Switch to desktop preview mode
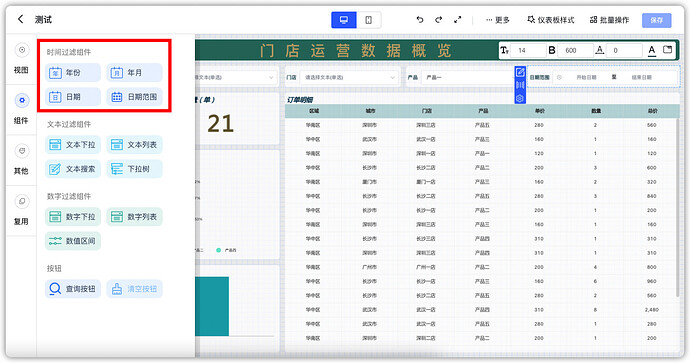This screenshot has width=690, height=363. [x=344, y=20]
